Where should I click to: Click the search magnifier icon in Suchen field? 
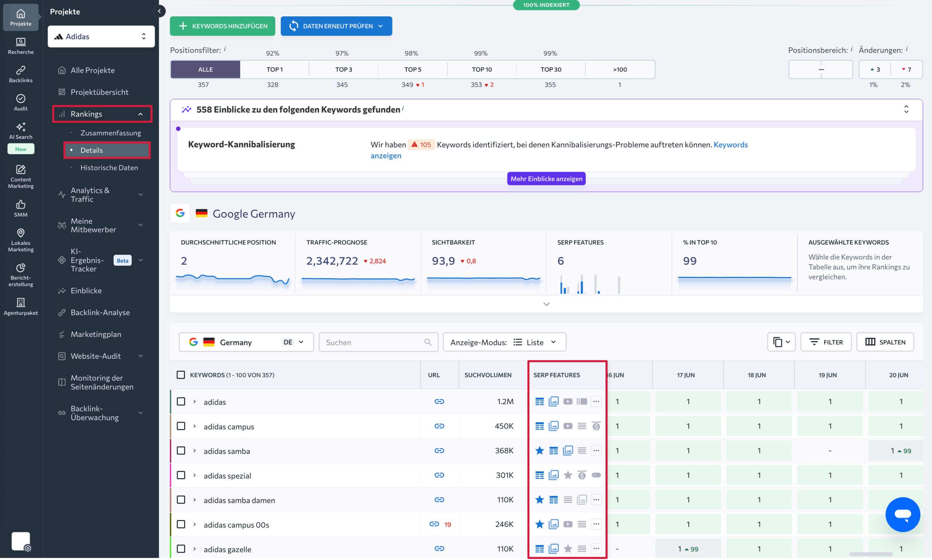tap(428, 342)
